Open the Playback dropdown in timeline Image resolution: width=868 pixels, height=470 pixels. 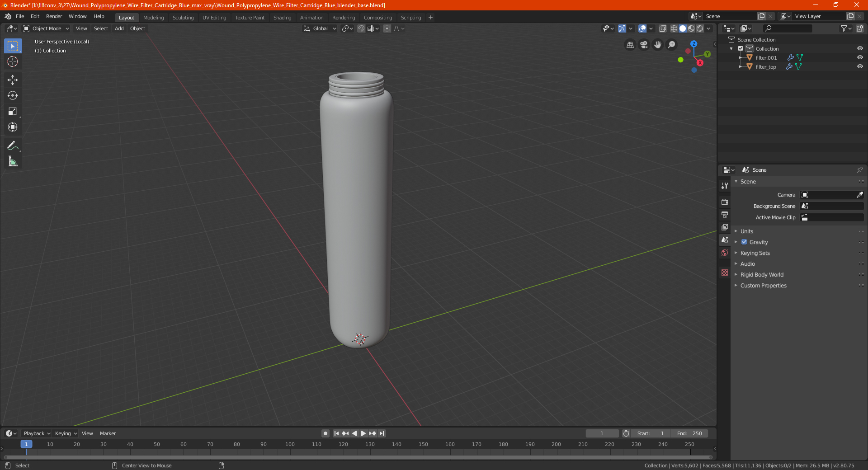[37, 433]
